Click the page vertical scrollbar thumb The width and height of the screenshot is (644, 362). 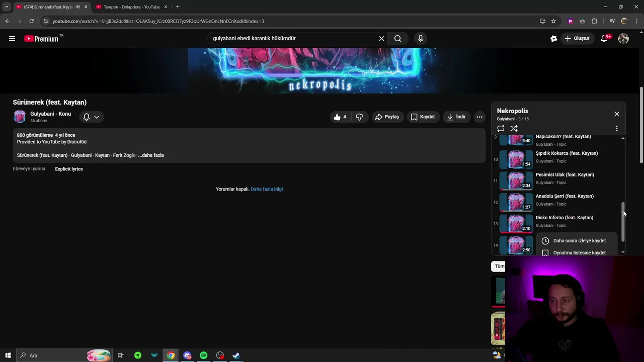pos(641,126)
